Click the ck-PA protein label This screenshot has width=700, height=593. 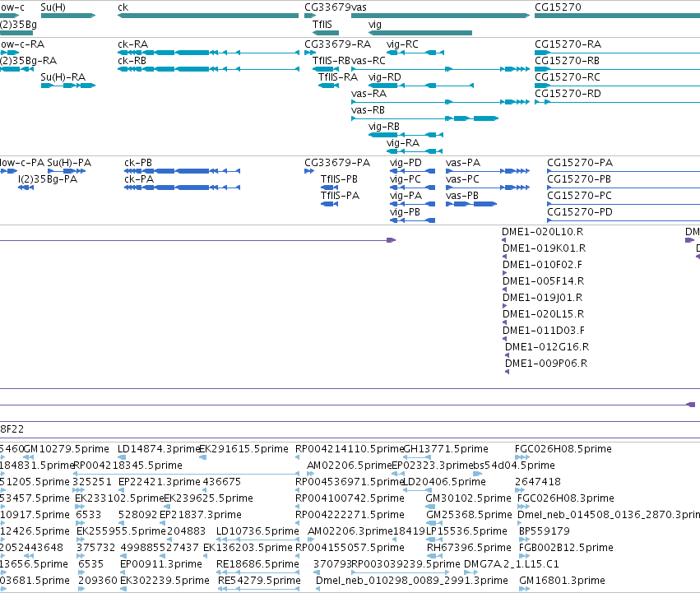coord(139,179)
